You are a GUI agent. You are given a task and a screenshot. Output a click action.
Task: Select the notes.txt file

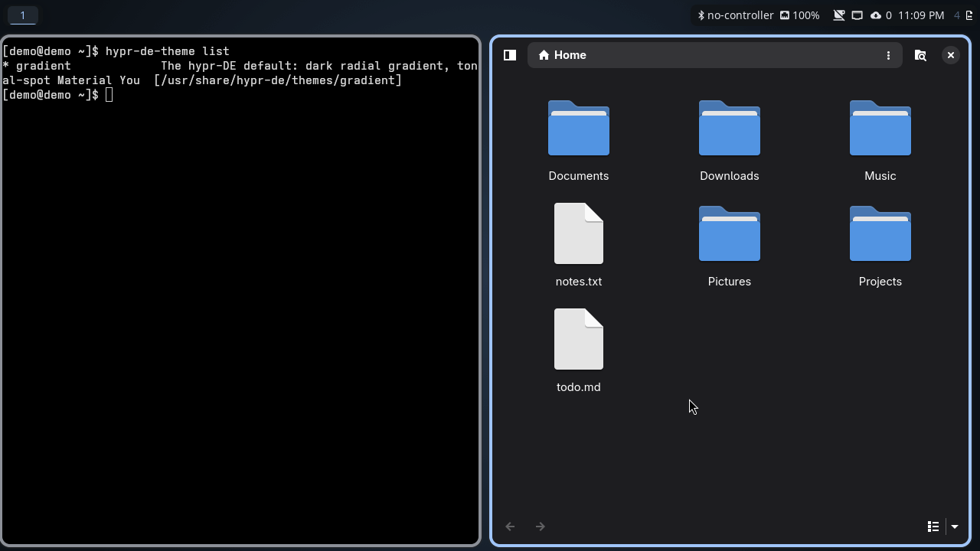click(x=579, y=246)
